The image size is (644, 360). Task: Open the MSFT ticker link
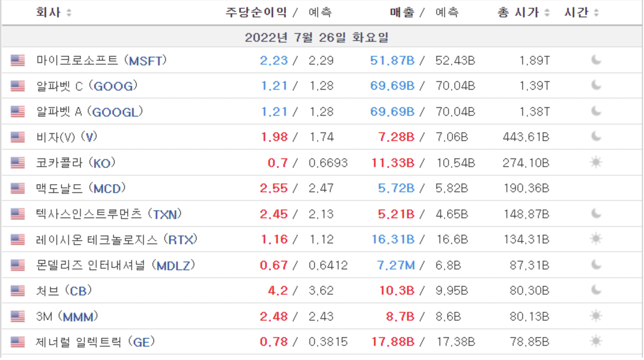click(x=145, y=61)
